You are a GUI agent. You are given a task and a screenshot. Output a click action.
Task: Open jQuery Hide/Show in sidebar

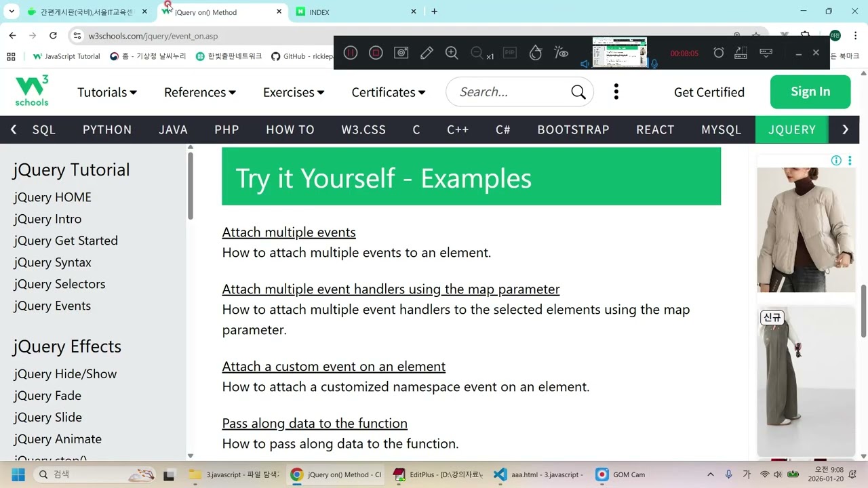tap(65, 373)
